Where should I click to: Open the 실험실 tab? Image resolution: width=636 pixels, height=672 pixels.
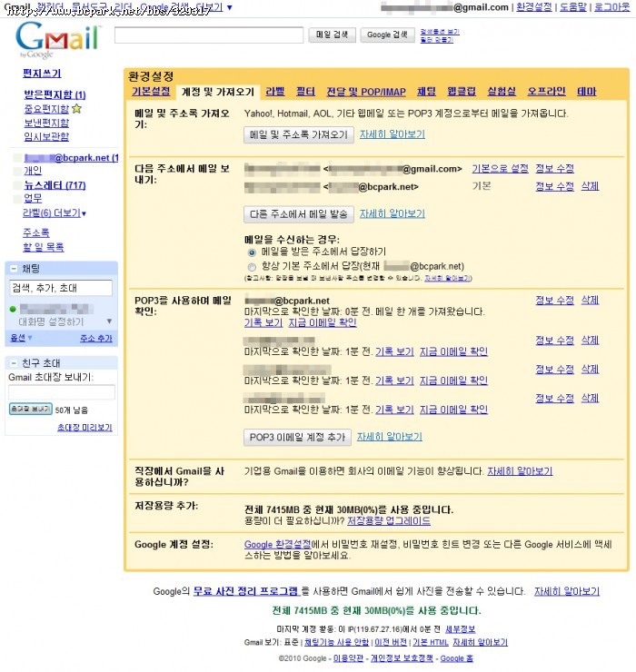(502, 92)
